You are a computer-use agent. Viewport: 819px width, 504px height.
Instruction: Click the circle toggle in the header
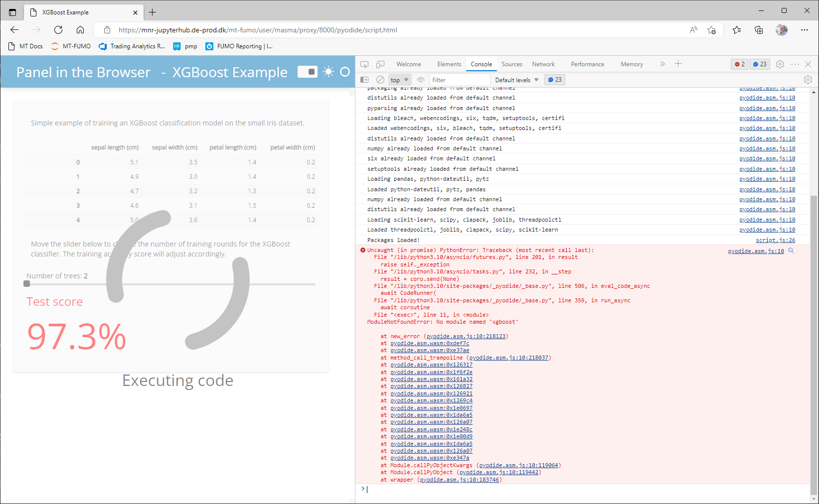coord(344,72)
